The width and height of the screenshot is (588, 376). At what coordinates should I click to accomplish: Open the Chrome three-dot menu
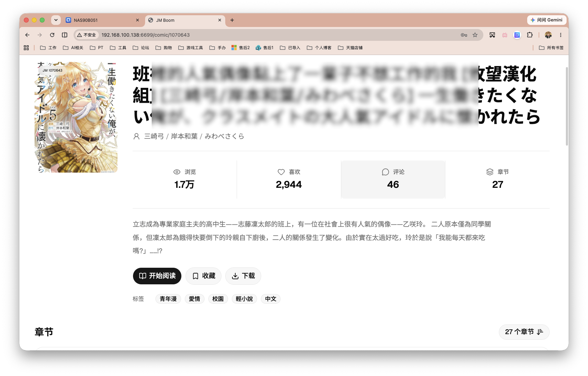pos(561,35)
